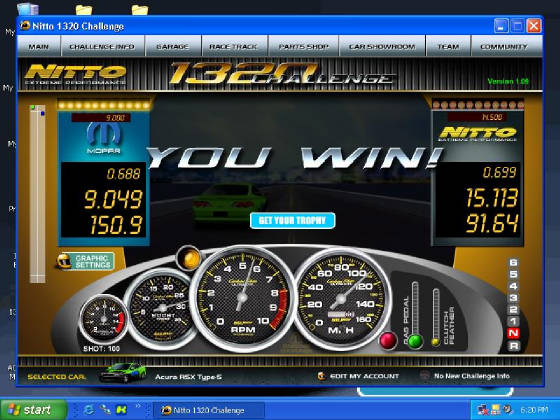Click player trap speed 150.9
Image resolution: width=560 pixels, height=420 pixels.
116,225
